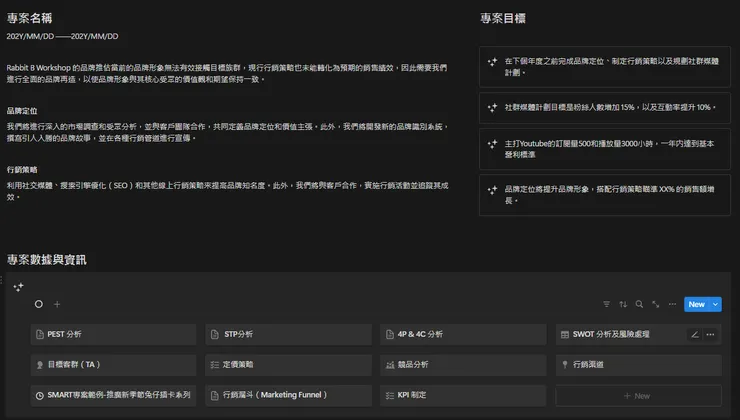740x420 pixels.
Task: Click page icon on 行銷漏斗 card
Action: pos(215,395)
